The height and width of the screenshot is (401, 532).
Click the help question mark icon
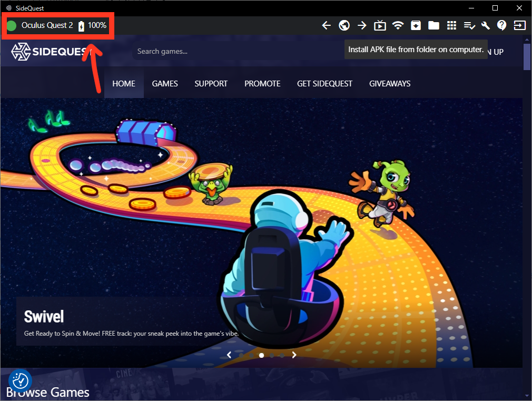coord(502,25)
